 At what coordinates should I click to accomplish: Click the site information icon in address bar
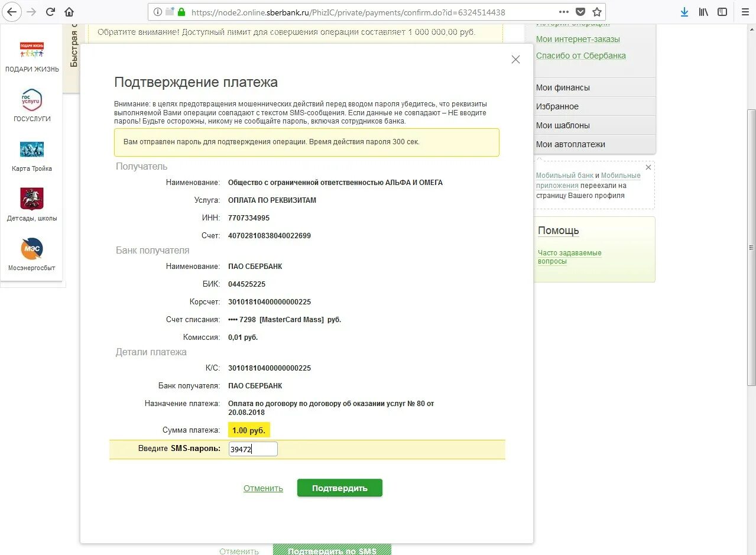158,12
